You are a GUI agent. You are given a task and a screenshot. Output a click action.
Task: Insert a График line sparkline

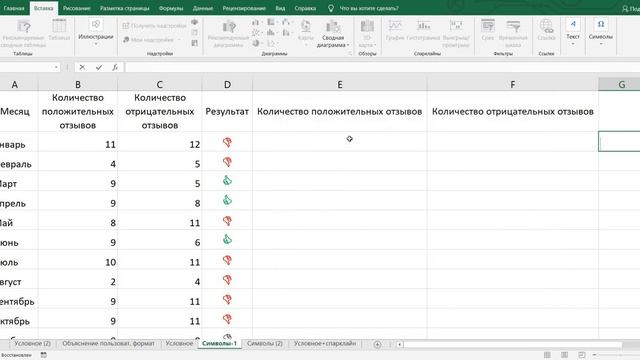pyautogui.click(x=395, y=30)
